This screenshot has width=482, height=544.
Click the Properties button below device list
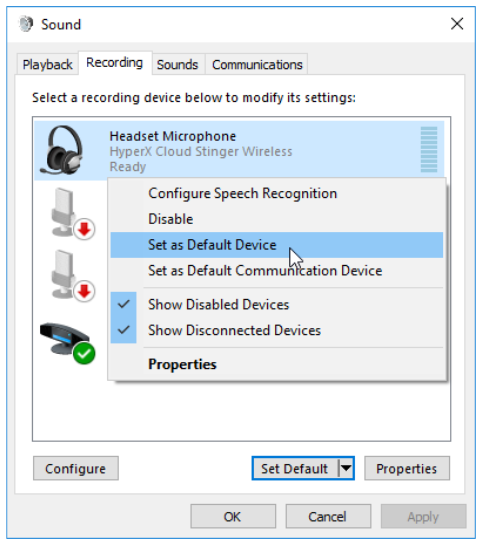407,468
